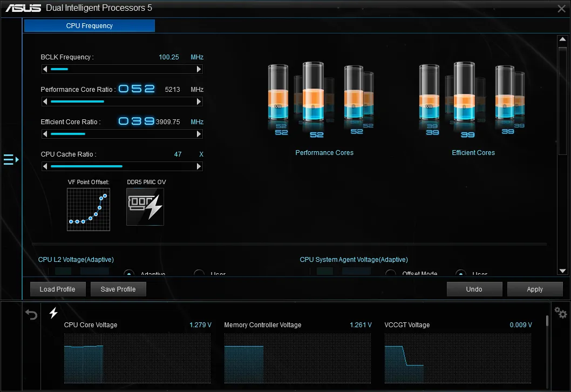Click the VCCGT Voltage graph
The image size is (571, 392).
click(458, 359)
